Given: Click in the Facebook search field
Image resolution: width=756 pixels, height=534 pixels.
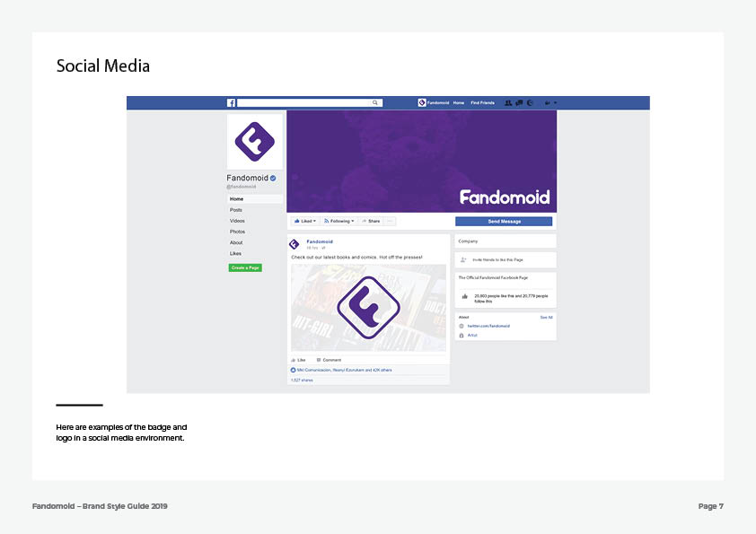Looking at the screenshot, I should (305, 103).
